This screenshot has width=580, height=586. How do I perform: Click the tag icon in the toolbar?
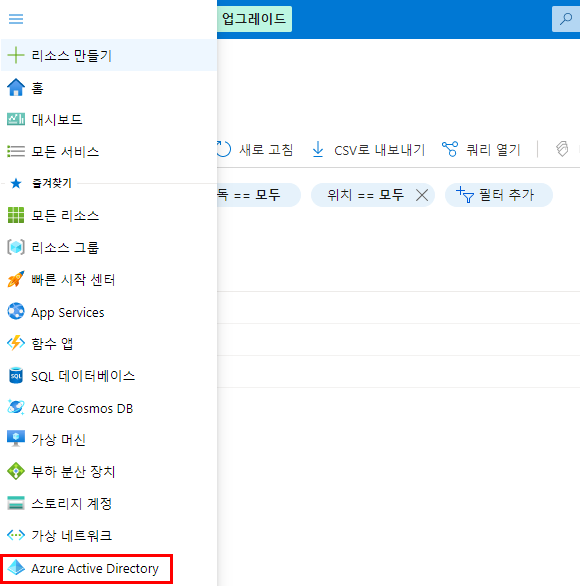click(562, 149)
